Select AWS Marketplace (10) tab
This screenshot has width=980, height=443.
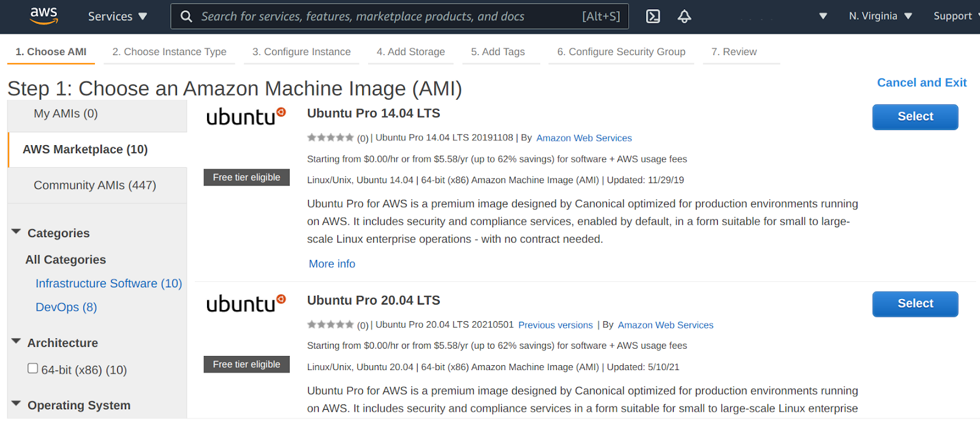coord(97,150)
